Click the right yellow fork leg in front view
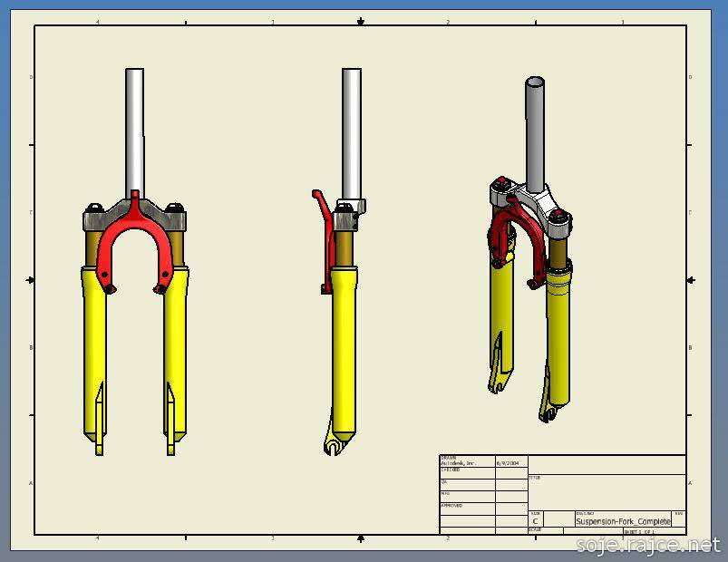The image size is (728, 562). point(176,344)
